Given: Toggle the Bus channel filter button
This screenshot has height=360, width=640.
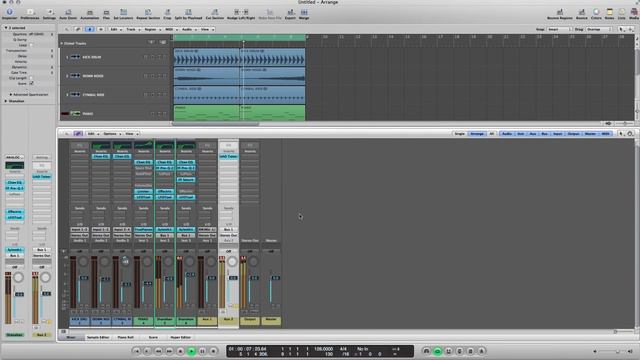Looking at the screenshot, I should tap(544, 134).
